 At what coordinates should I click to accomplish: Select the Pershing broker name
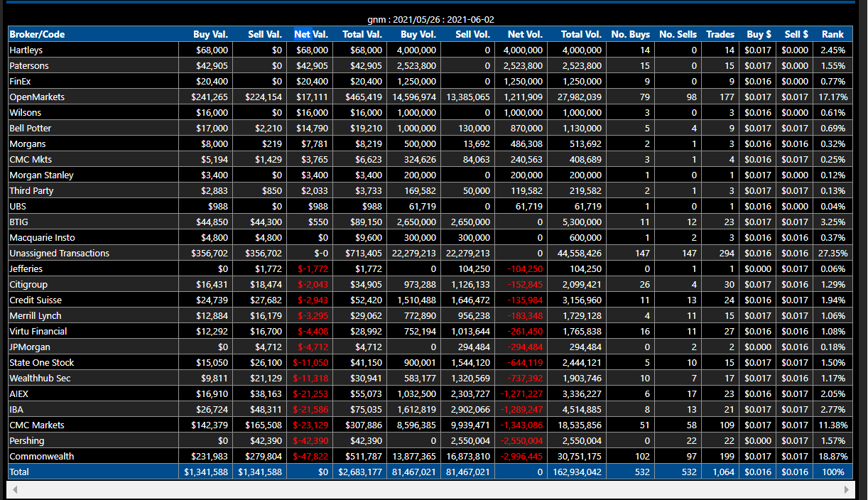[x=27, y=440]
